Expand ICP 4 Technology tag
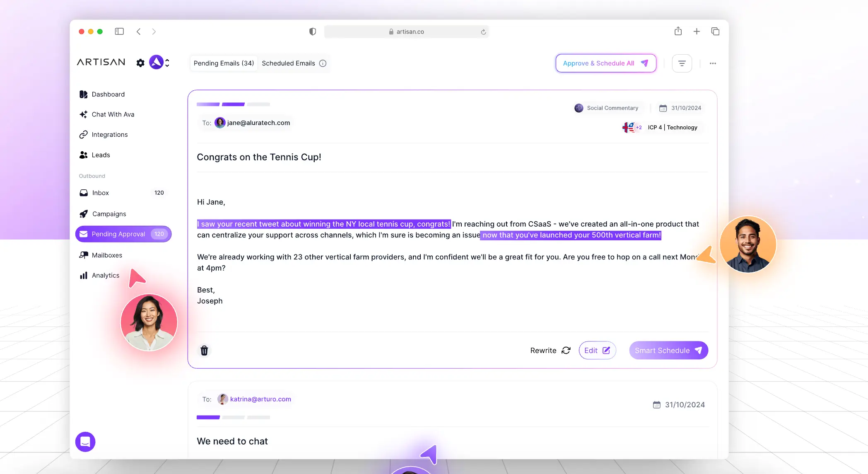Image resolution: width=868 pixels, height=474 pixels. click(672, 128)
